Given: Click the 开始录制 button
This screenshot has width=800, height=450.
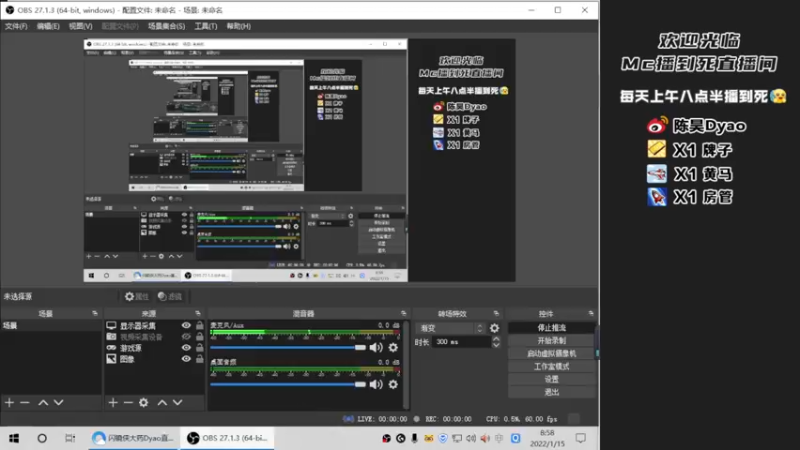Looking at the screenshot, I should coord(552,340).
